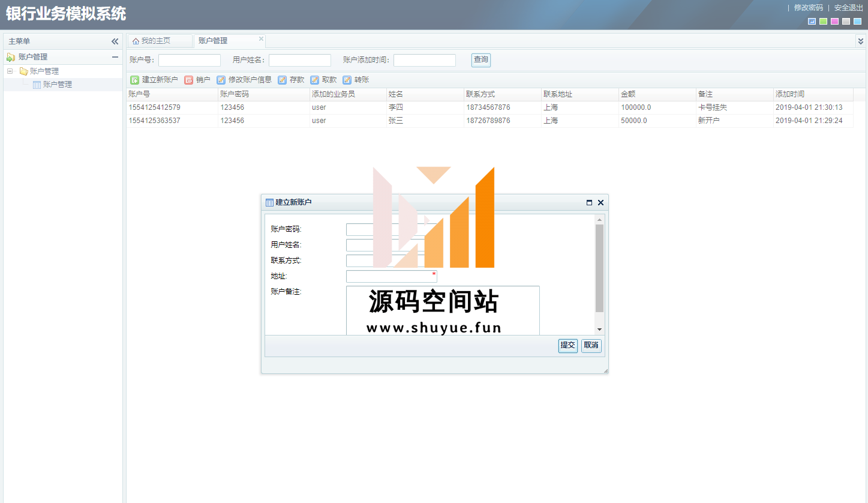Click the 查询 button
Image resolution: width=868 pixels, height=503 pixels.
[481, 60]
